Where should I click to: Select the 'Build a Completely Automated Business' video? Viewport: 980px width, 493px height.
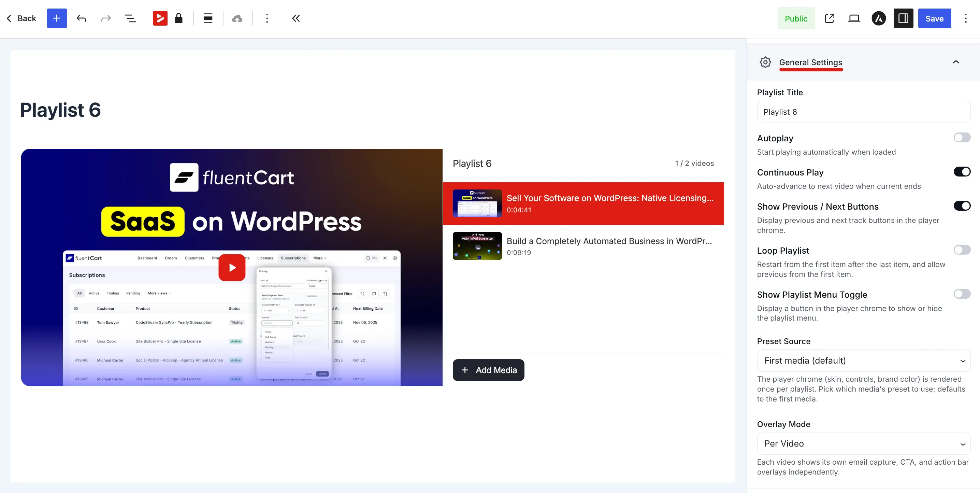tap(583, 246)
